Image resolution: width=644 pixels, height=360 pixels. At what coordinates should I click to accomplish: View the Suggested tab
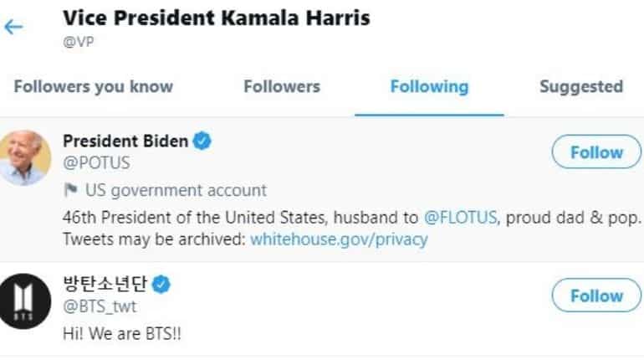(x=581, y=87)
